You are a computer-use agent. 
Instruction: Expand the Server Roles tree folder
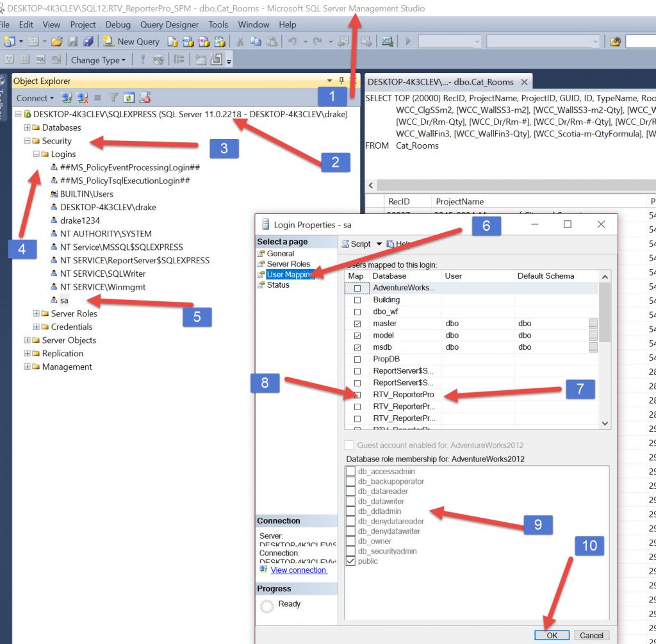[x=37, y=313]
